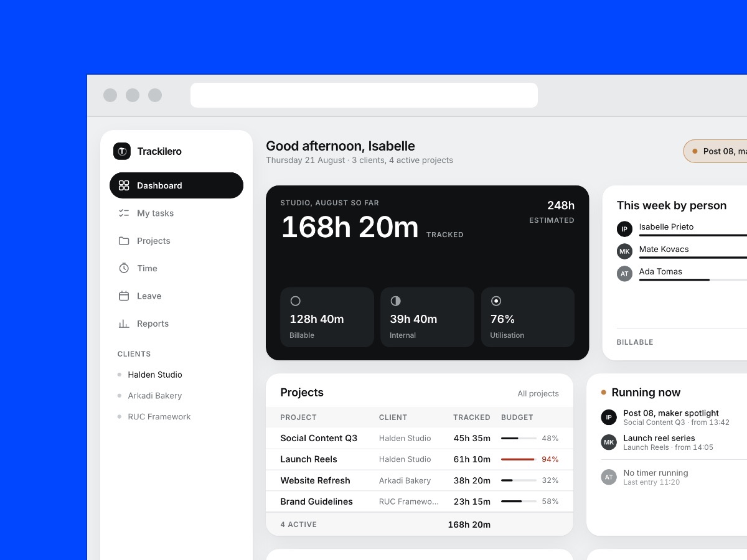
Task: Open the Reports section
Action: pos(176,324)
